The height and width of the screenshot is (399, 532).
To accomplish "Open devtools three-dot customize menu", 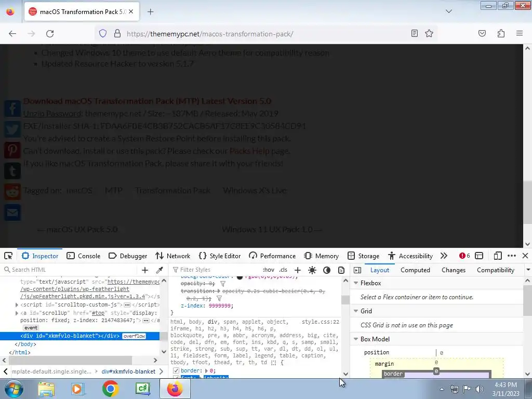I will click(512, 256).
